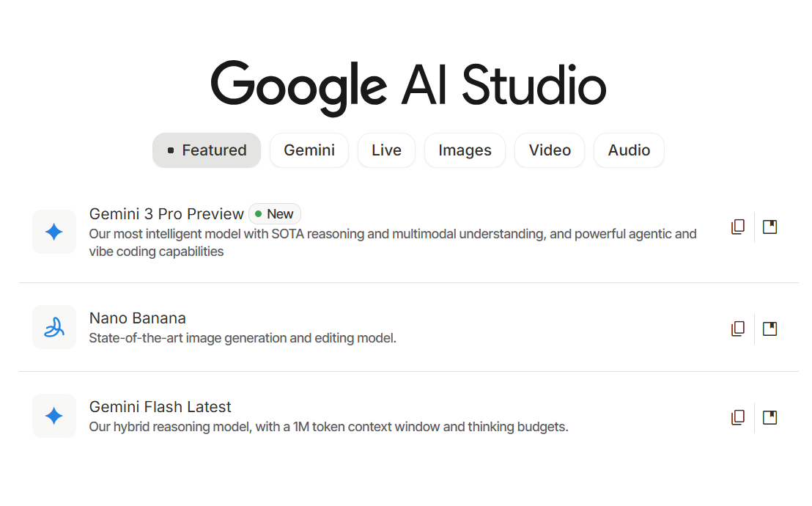Copy the code snippet for Gemini 3 Pro Preview
Screen dimensions: 812x506
click(x=738, y=227)
